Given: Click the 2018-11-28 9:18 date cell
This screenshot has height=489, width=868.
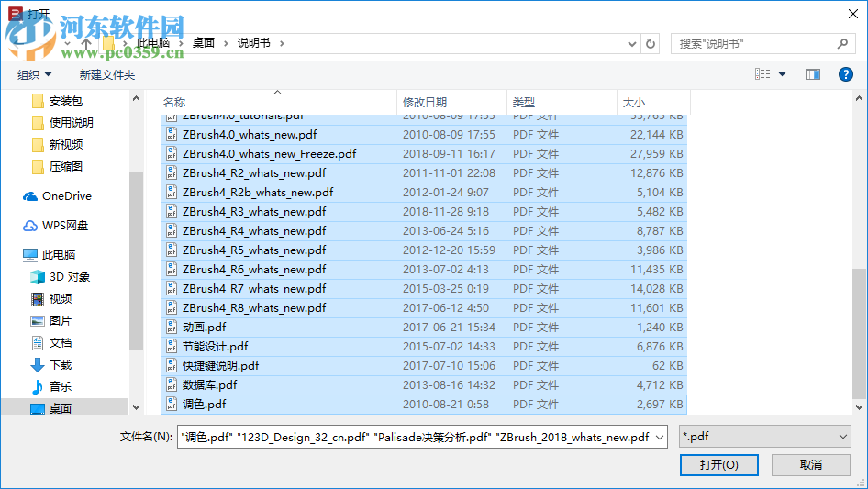Looking at the screenshot, I should pos(446,212).
